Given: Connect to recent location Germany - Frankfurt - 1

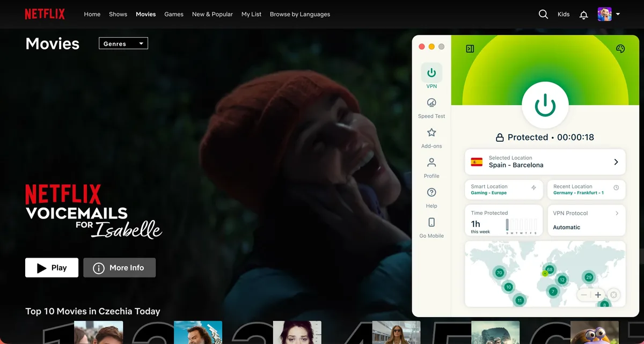Looking at the screenshot, I should pyautogui.click(x=586, y=189).
